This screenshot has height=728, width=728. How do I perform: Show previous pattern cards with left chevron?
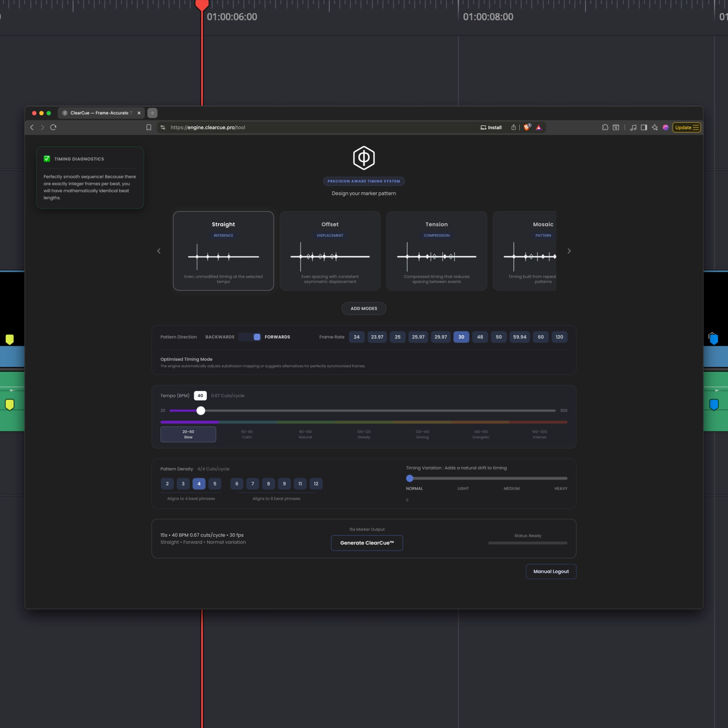click(159, 251)
